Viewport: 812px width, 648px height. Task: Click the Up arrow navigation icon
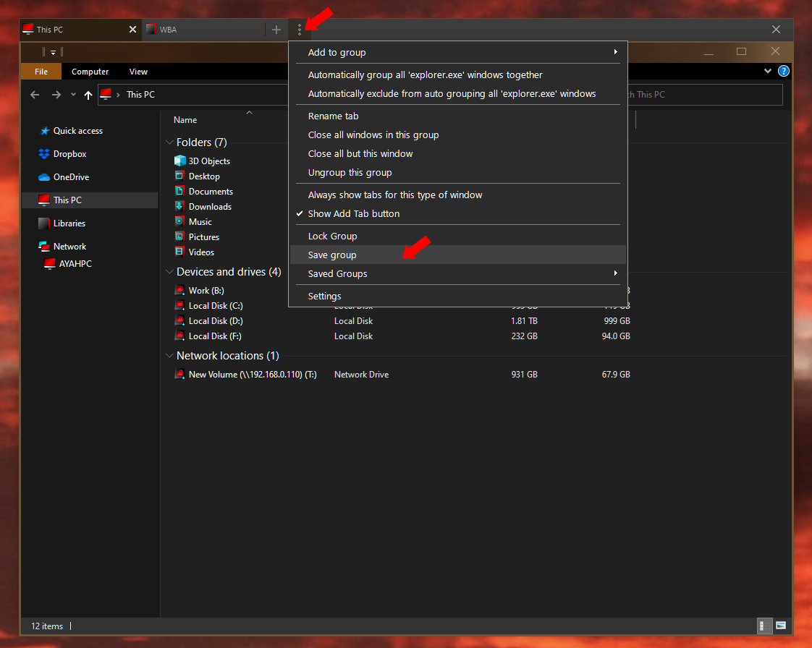click(x=88, y=95)
